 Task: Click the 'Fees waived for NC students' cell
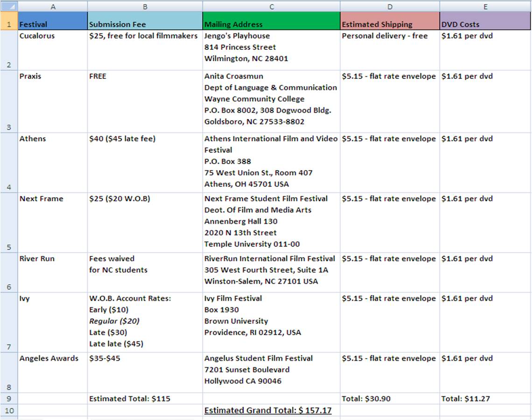click(x=145, y=273)
